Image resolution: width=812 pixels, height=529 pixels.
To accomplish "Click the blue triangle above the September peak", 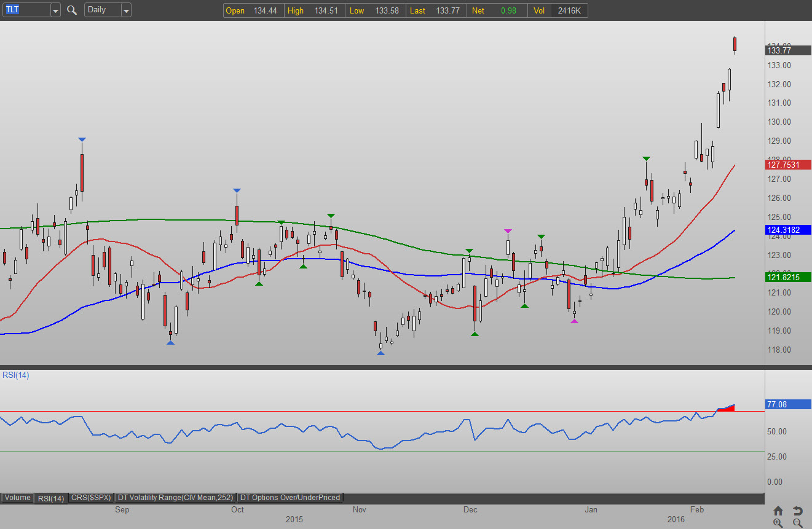I will [82, 140].
